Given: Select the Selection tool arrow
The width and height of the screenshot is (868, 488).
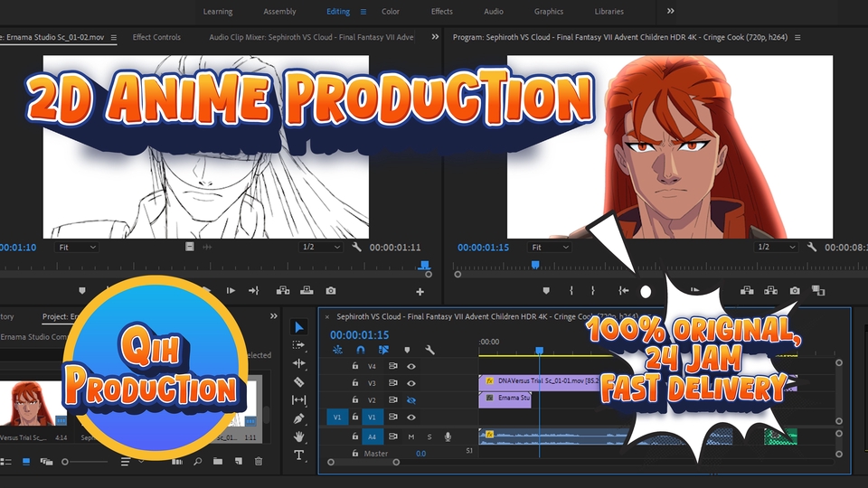Looking at the screenshot, I should coord(299,327).
